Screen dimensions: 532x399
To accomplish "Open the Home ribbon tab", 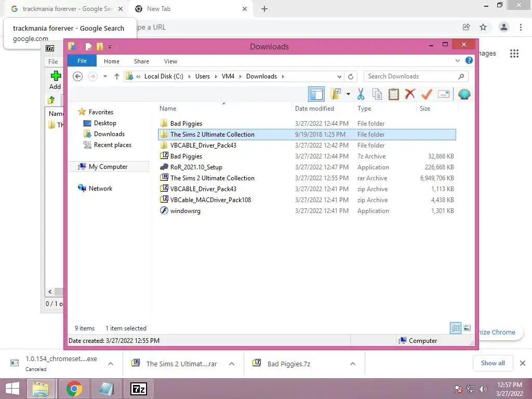I will click(112, 61).
